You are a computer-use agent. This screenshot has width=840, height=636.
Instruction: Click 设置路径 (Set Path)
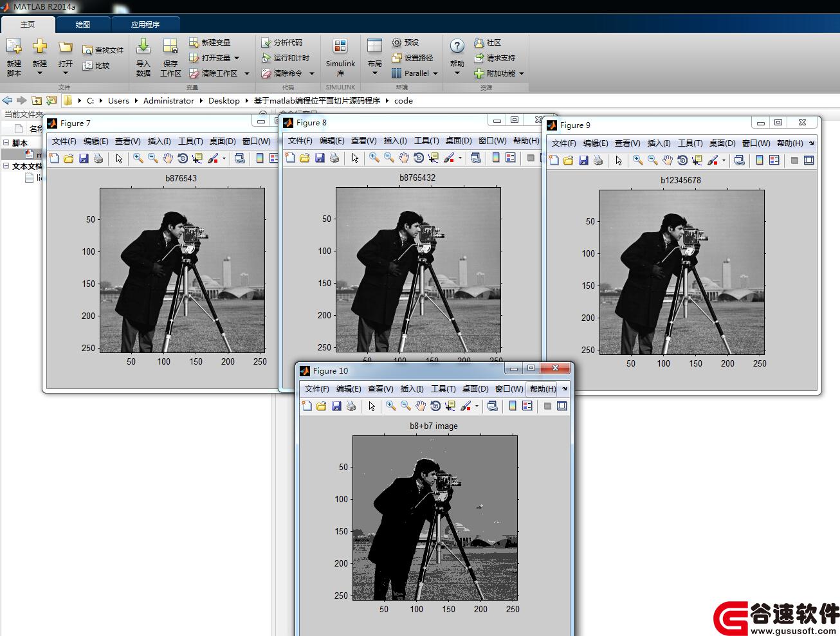[412, 58]
